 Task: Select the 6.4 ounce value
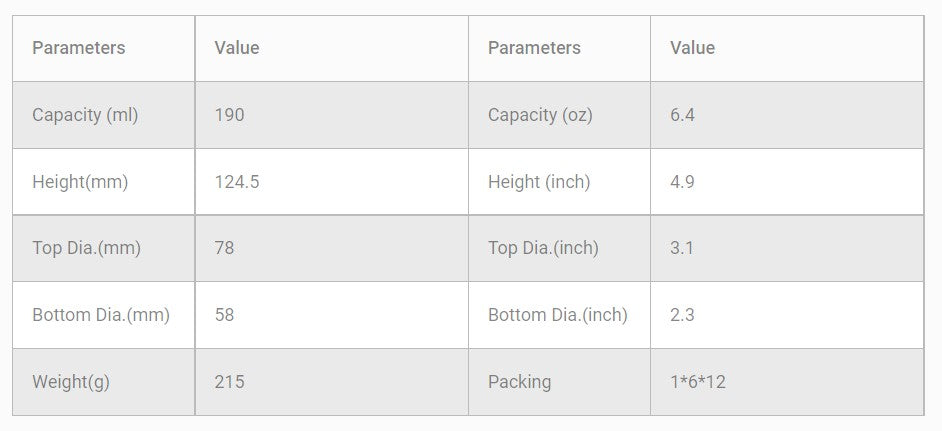click(x=683, y=115)
